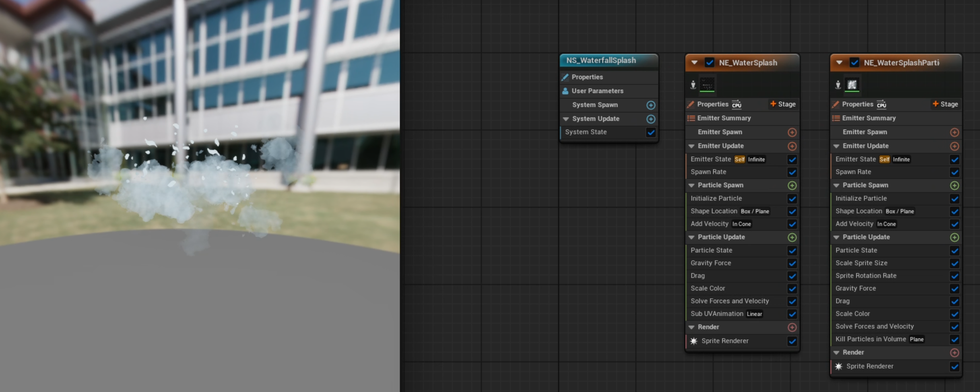Disable the NE_WaterSplashParti emitter checkbox

pos(854,63)
